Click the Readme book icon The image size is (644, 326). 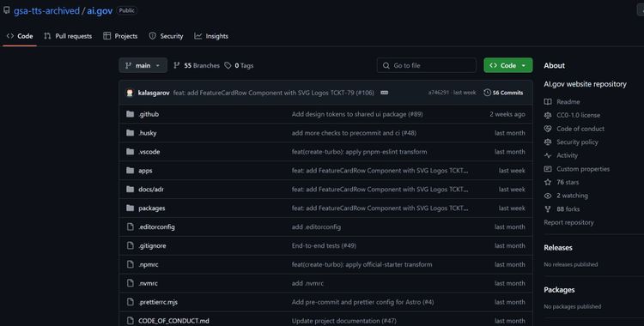[548, 102]
